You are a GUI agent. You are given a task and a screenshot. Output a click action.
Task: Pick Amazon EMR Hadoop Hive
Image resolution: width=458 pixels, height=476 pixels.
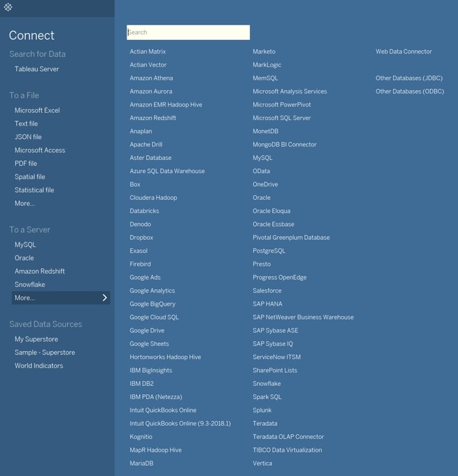click(x=166, y=104)
